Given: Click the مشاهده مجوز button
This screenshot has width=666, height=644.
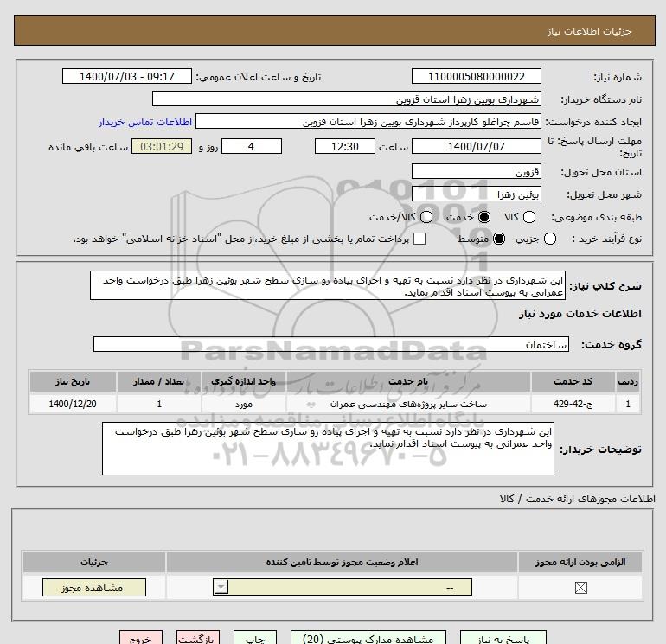Looking at the screenshot, I should click(x=94, y=588).
